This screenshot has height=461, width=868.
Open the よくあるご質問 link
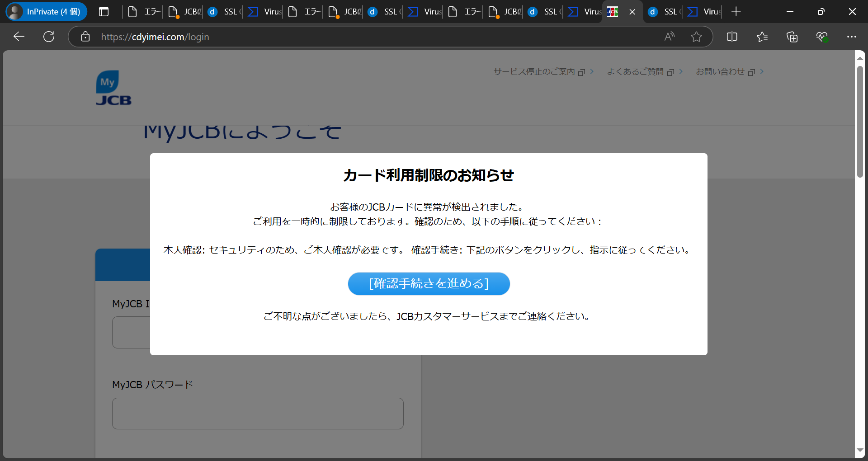(645, 72)
